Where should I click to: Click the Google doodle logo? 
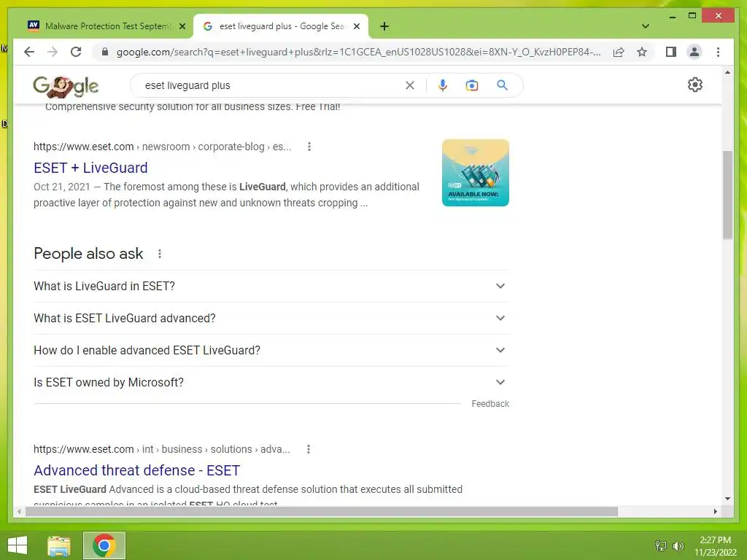[x=66, y=86]
